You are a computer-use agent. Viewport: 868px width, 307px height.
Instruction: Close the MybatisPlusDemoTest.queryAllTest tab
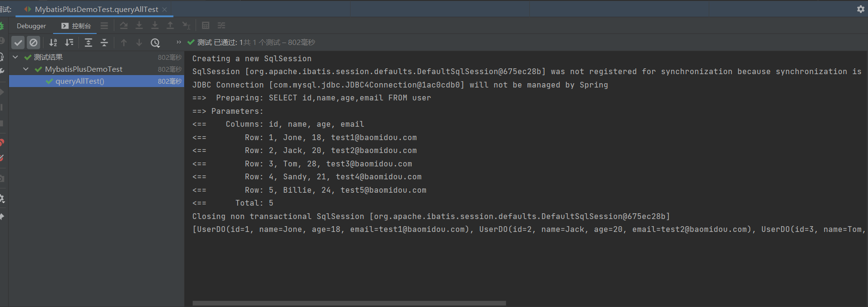165,10
